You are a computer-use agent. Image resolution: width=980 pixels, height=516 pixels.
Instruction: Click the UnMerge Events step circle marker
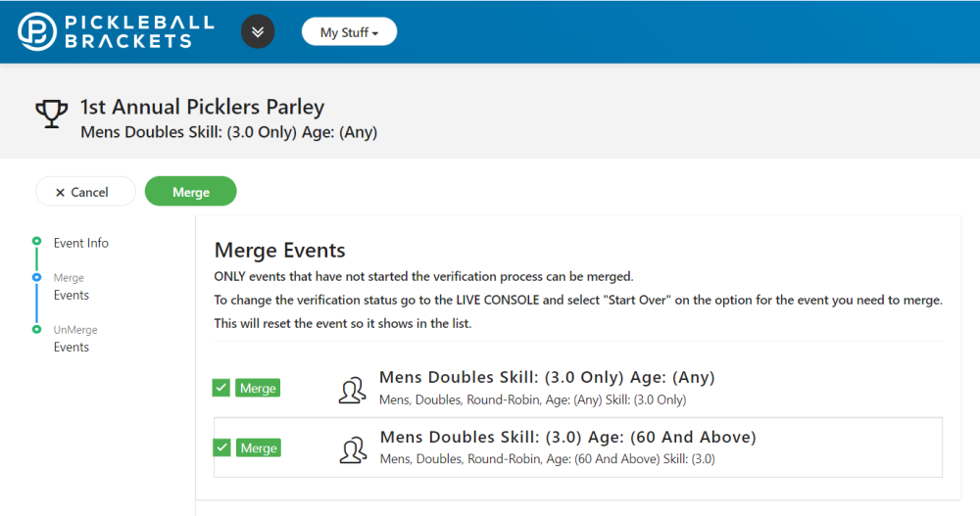(36, 329)
